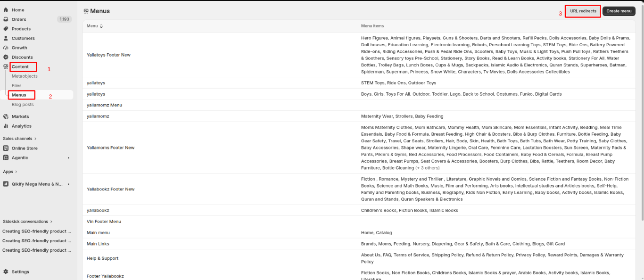Open the last 'Creating SEO-friendly product' conversation
This screenshot has width=644, height=280.
pos(37,250)
